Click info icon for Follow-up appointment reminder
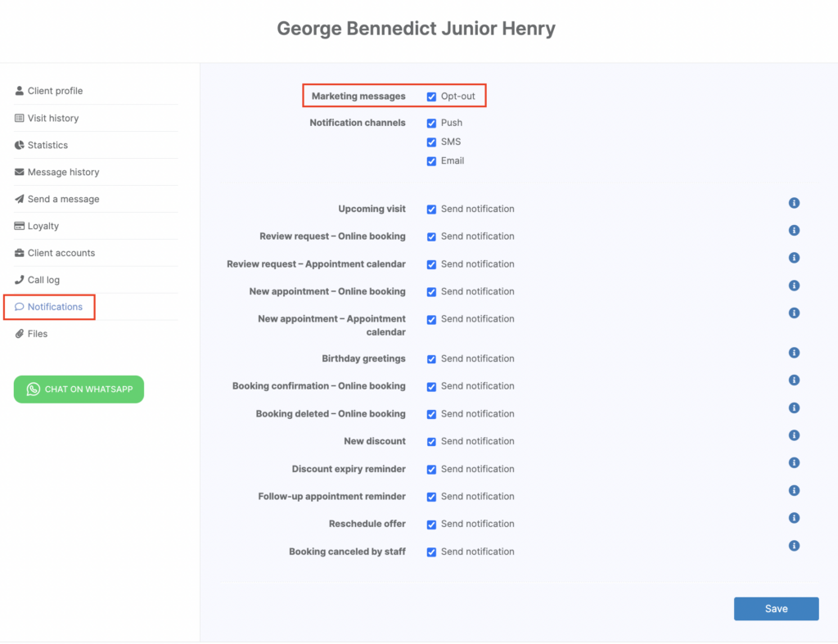The height and width of the screenshot is (644, 838). click(794, 490)
